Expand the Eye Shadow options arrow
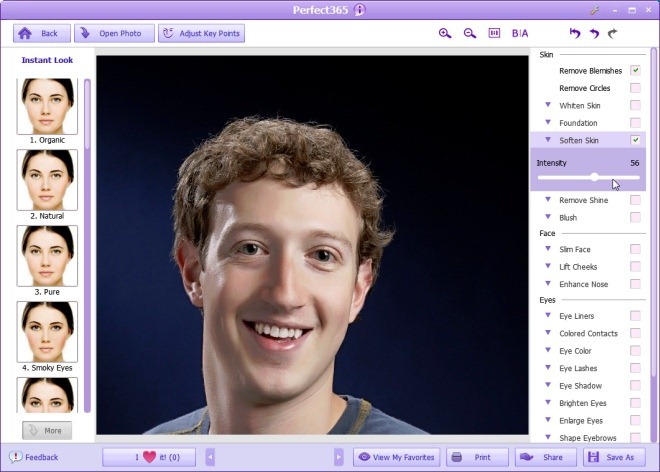This screenshot has height=472, width=660. click(x=548, y=385)
